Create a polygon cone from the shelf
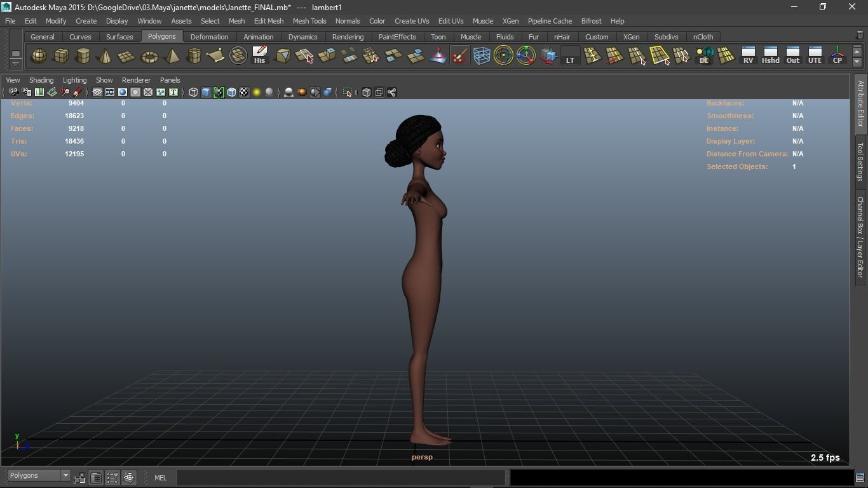Viewport: 868px width, 488px height. click(x=105, y=56)
